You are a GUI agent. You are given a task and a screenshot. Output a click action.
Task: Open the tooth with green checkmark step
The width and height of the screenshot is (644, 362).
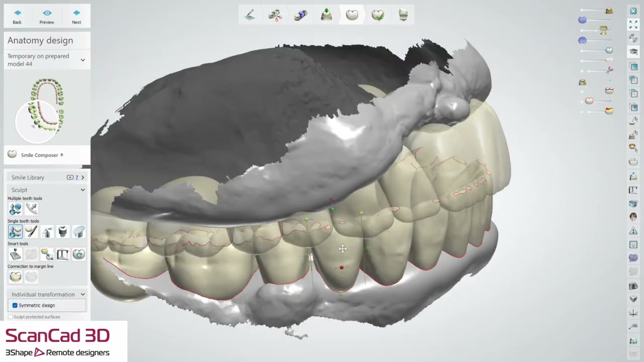pos(377,15)
